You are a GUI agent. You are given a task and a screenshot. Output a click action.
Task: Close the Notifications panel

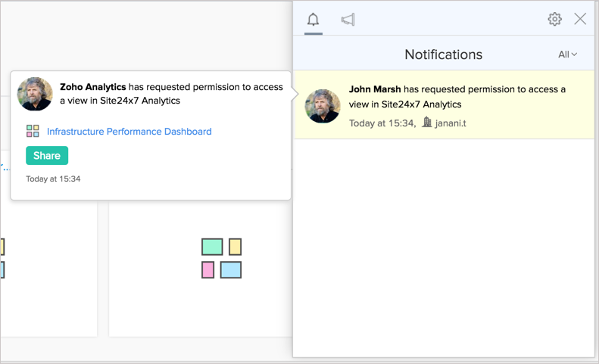click(x=580, y=19)
